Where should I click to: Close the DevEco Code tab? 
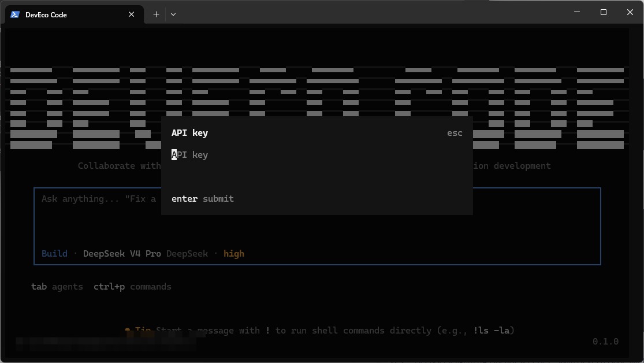coord(132,14)
